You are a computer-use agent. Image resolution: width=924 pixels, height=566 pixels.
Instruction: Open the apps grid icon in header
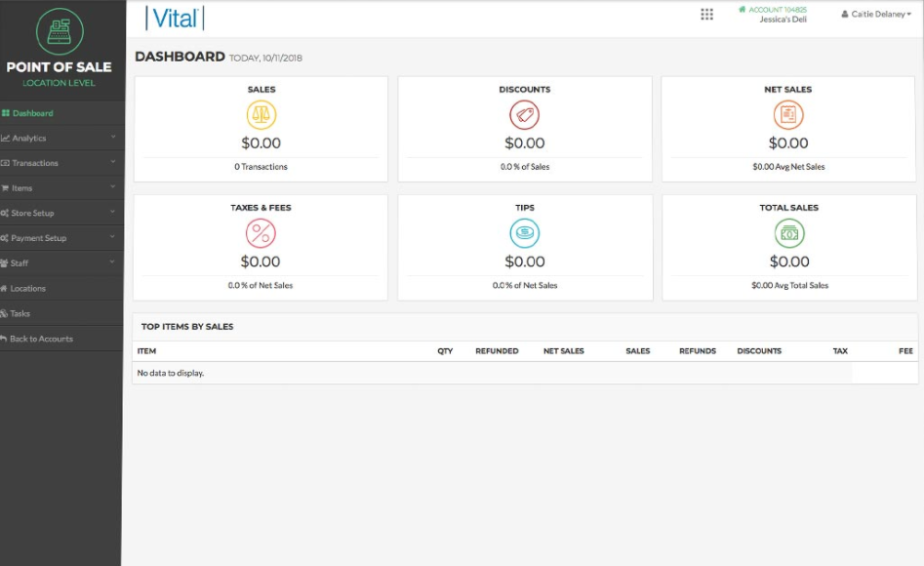[x=707, y=15]
